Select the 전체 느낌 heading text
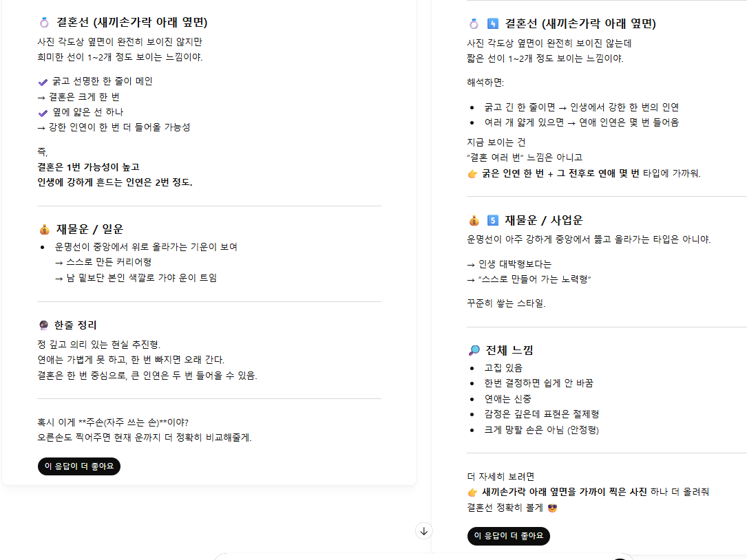This screenshot has width=747, height=560. coord(509,350)
